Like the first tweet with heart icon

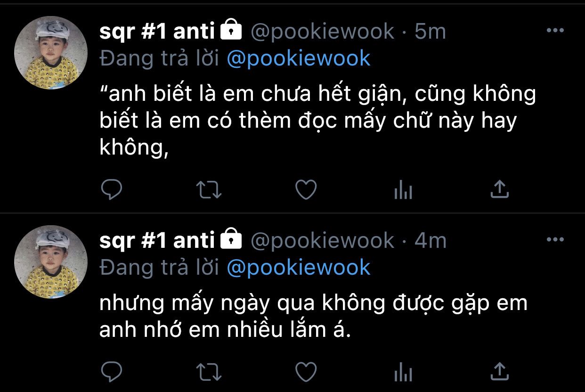tap(306, 189)
